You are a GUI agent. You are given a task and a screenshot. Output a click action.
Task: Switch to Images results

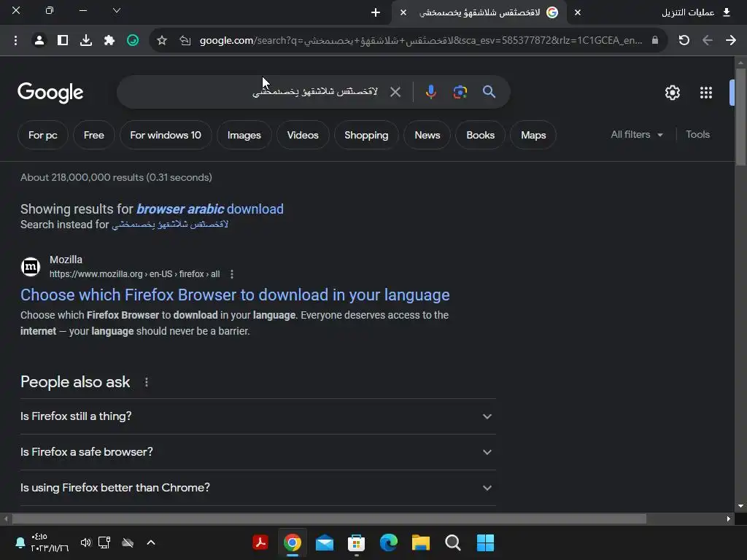pyautogui.click(x=244, y=135)
